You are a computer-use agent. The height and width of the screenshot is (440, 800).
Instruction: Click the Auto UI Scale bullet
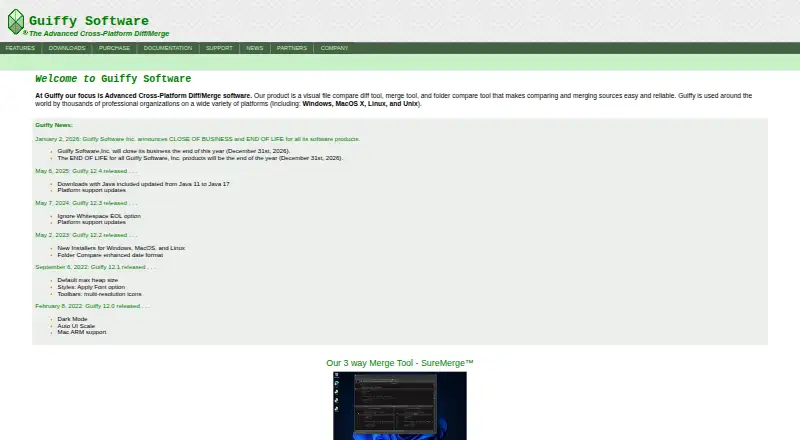(76, 326)
